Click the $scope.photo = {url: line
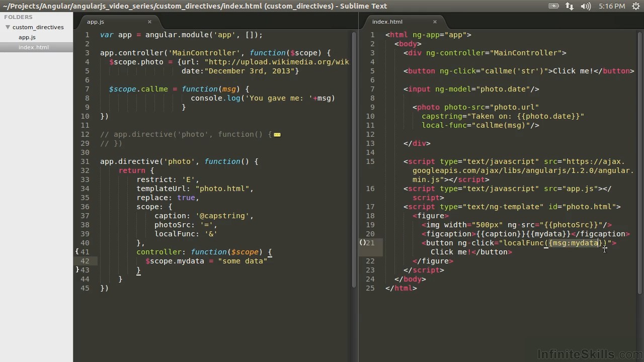The height and width of the screenshot is (362, 644). tap(229, 62)
